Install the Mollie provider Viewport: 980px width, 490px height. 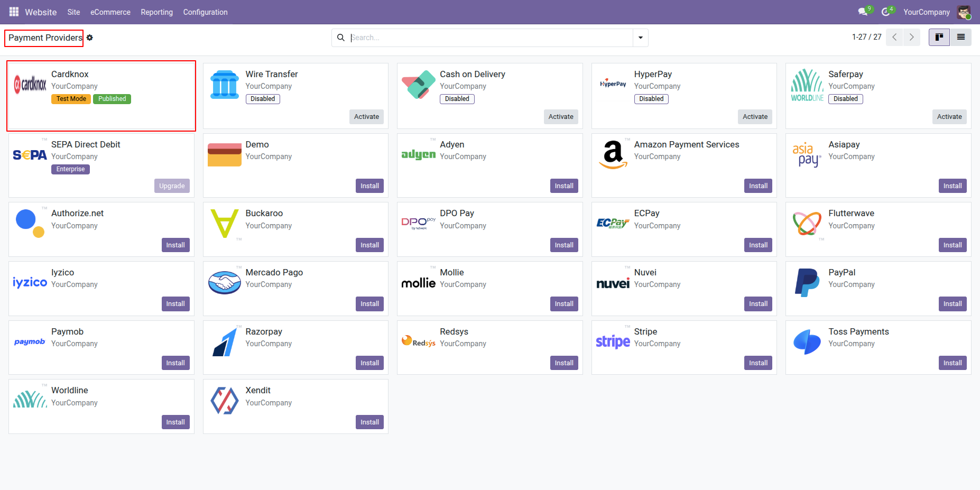[564, 304]
